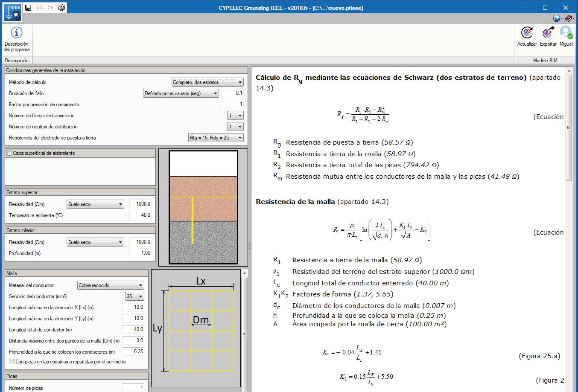Edit Longitud máxima en dirección Y field
The width and height of the screenshot is (578, 392).
coord(133,318)
